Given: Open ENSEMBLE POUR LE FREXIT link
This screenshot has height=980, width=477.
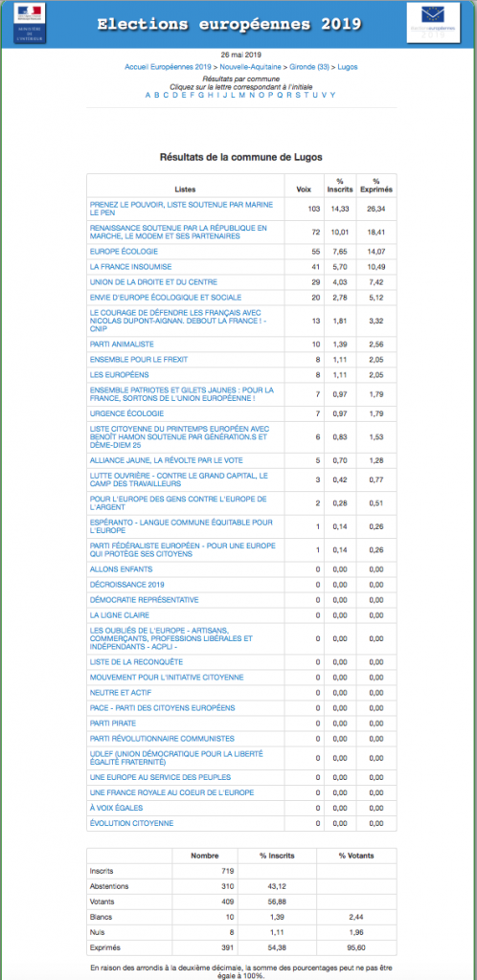Looking at the screenshot, I should point(139,360).
